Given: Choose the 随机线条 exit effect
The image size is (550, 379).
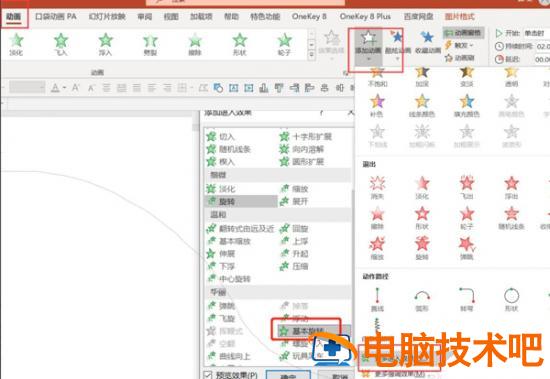Looking at the screenshot, I should click(x=511, y=218).
